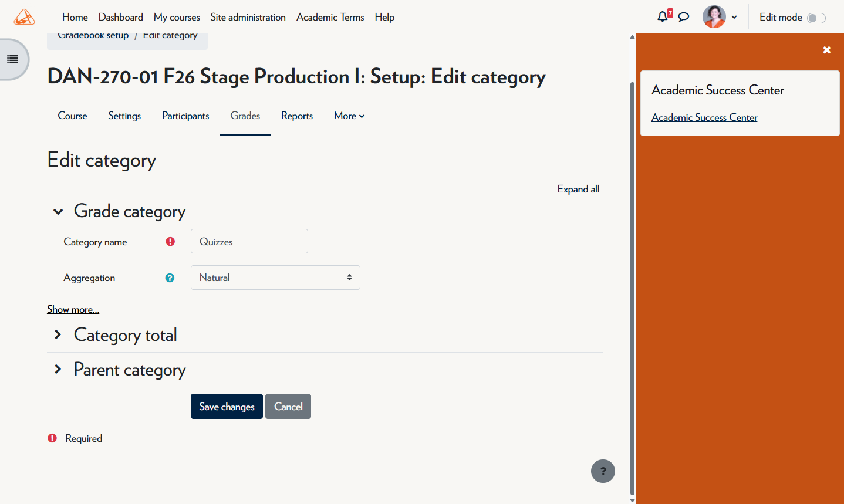Open the course index drawer icon
The image size is (844, 504).
tap(12, 59)
